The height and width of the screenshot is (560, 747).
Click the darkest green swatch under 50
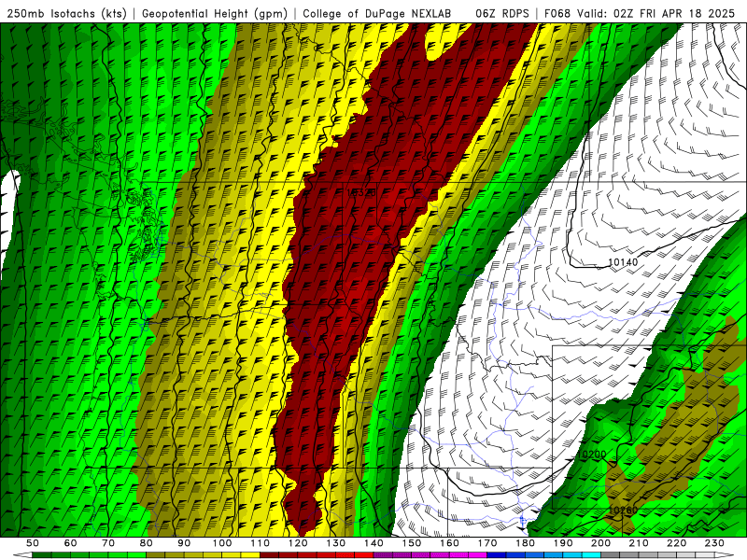pyautogui.click(x=42, y=555)
